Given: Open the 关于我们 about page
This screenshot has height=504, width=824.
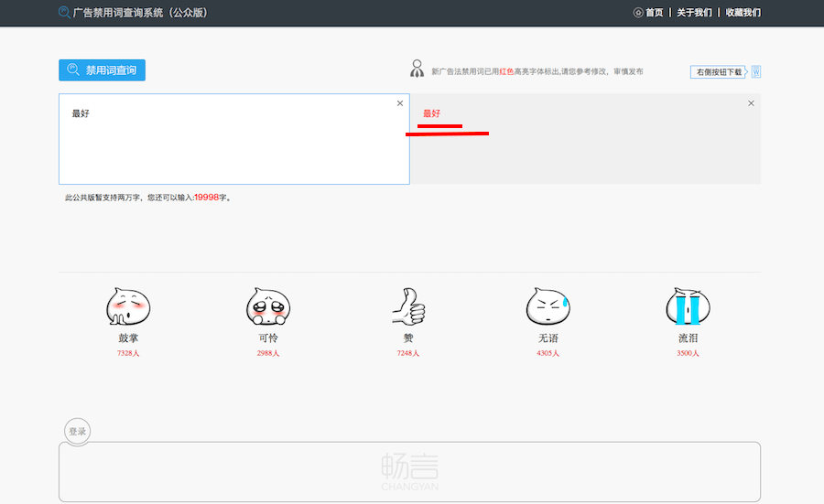Looking at the screenshot, I should 694,13.
